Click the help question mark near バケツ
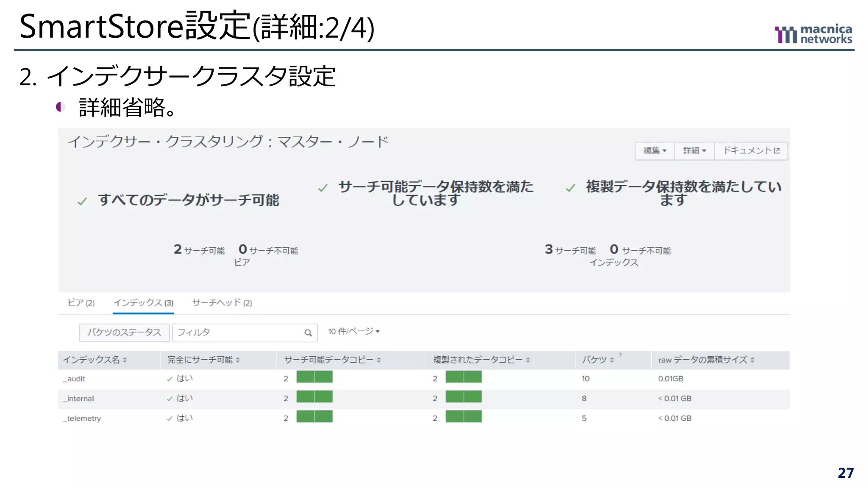 (x=620, y=355)
